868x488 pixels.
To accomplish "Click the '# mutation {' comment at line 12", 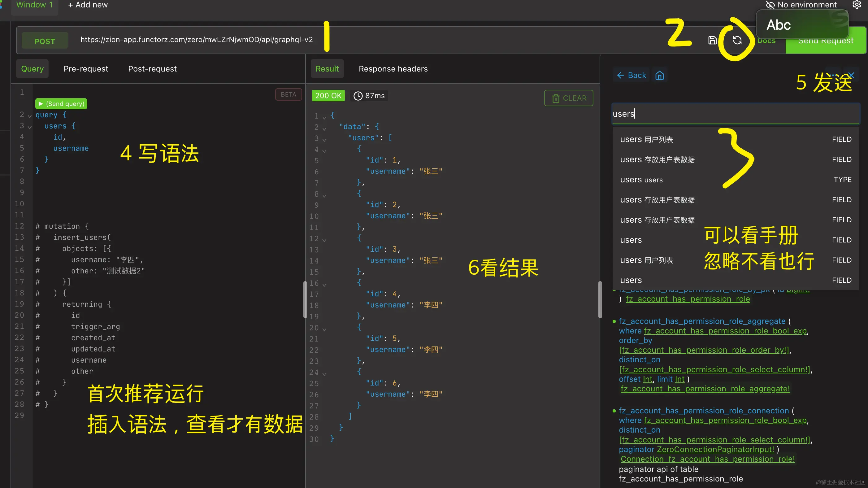I will [62, 226].
